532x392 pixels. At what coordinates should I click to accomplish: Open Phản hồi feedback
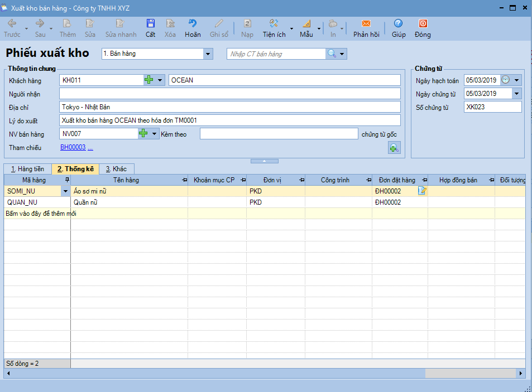[366, 24]
